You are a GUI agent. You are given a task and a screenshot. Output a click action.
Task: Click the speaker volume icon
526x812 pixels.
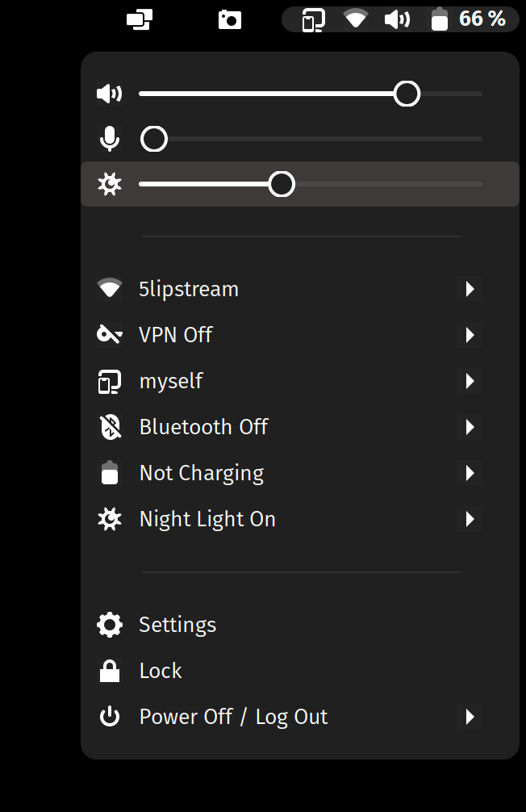110,93
